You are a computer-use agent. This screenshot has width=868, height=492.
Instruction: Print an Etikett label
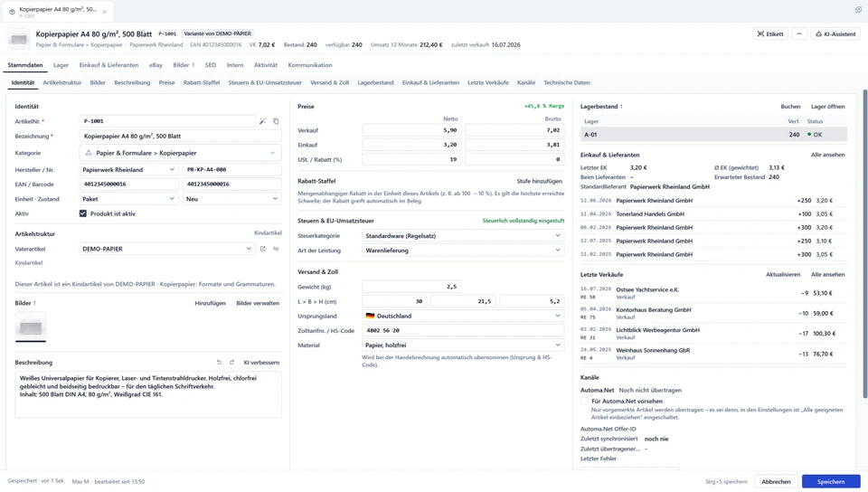[770, 33]
